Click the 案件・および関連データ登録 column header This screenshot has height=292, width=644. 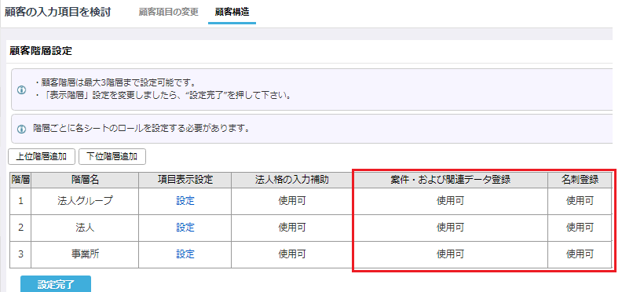pos(451,180)
